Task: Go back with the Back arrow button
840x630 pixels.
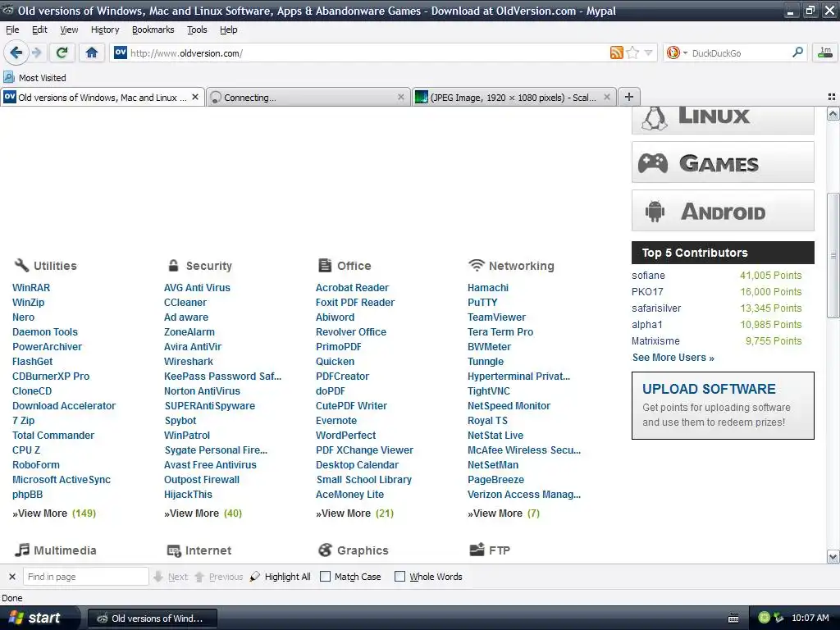Action: tap(16, 52)
